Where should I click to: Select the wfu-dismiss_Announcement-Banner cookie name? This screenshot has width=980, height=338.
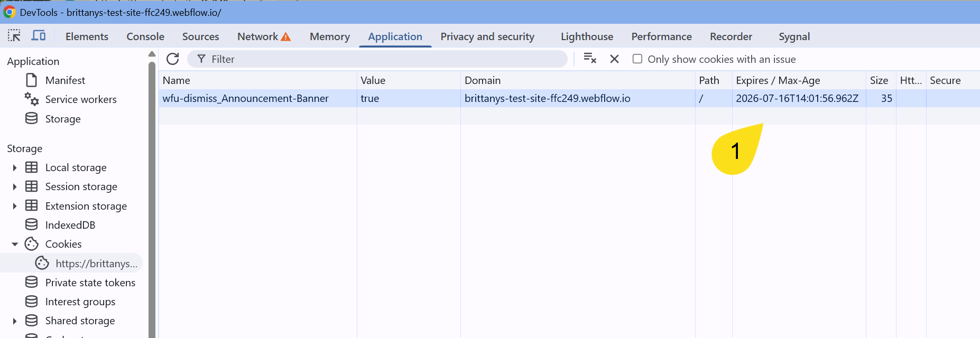(x=246, y=98)
